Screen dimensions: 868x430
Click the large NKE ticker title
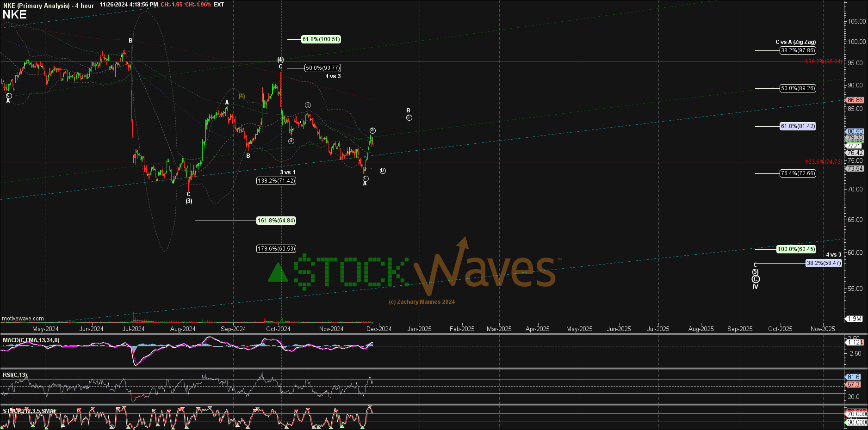pyautogui.click(x=15, y=15)
